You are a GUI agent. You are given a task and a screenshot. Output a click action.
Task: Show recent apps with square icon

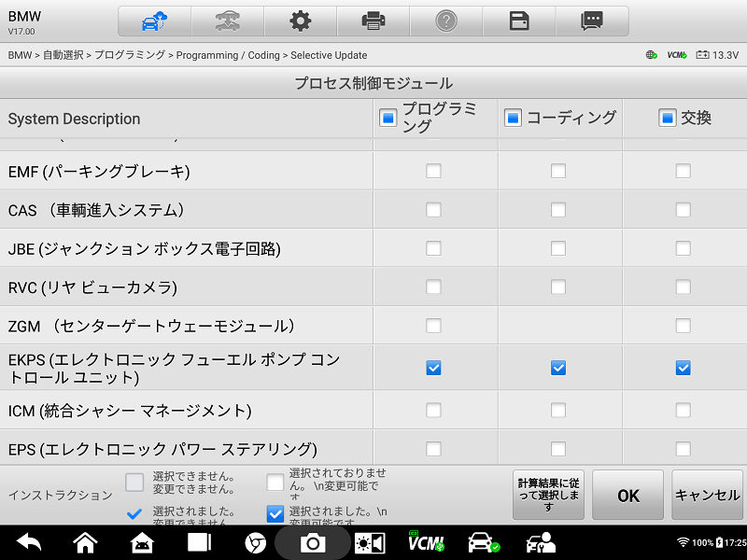pyautogui.click(x=199, y=542)
